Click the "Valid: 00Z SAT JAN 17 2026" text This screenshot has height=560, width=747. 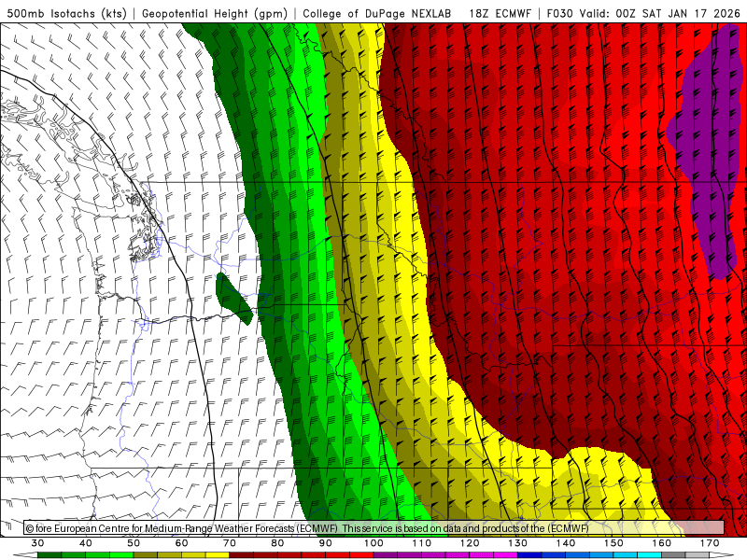pos(660,13)
